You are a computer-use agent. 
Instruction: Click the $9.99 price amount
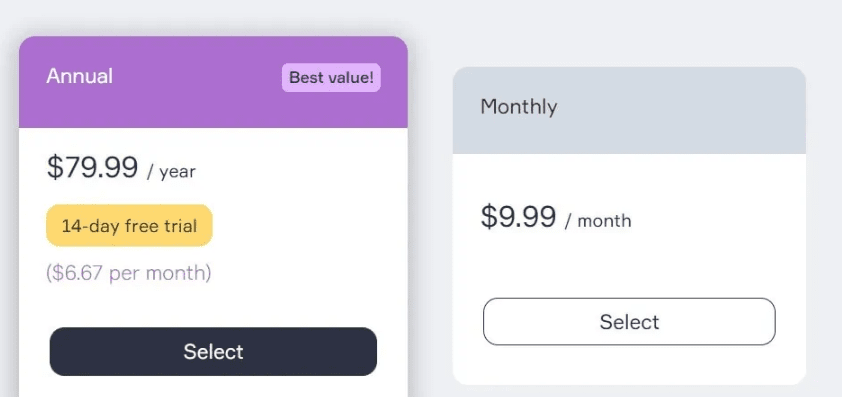(518, 216)
